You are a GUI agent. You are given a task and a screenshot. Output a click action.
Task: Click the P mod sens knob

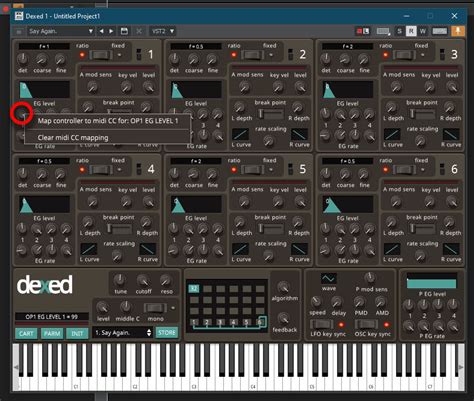tap(369, 277)
